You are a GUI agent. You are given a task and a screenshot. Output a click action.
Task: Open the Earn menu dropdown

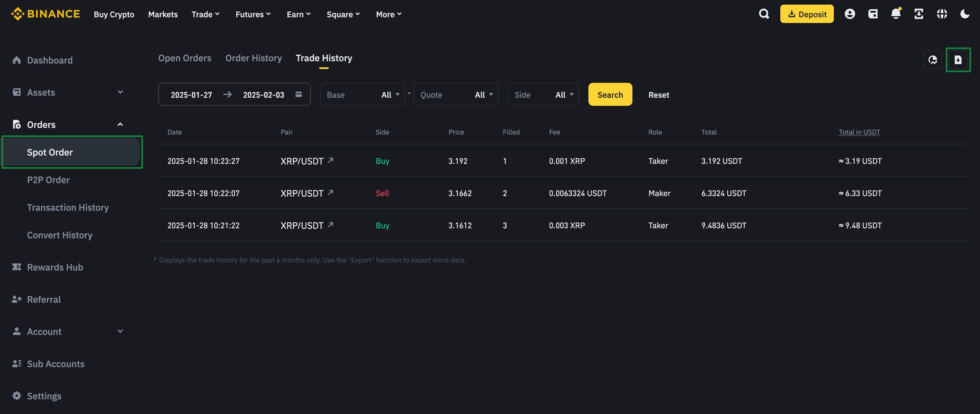tap(299, 14)
